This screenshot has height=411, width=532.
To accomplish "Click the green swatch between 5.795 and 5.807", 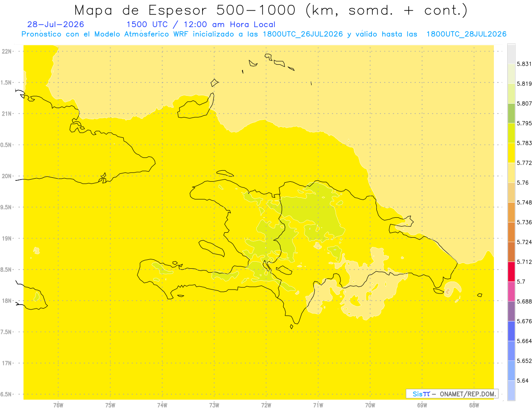I will point(511,113).
